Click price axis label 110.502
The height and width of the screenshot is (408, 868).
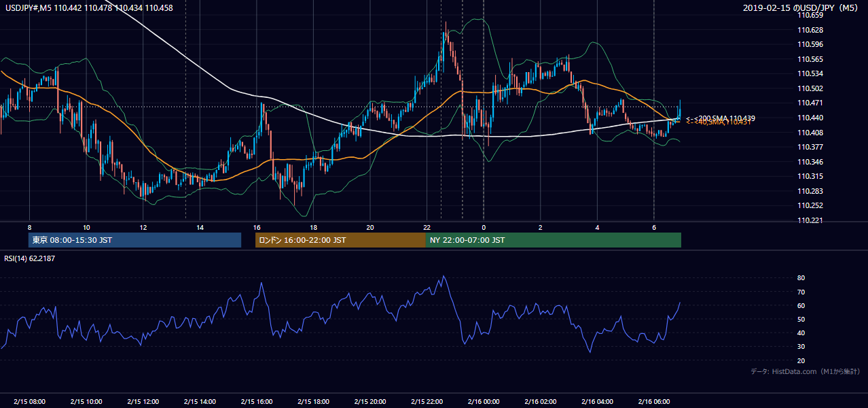tap(812, 88)
